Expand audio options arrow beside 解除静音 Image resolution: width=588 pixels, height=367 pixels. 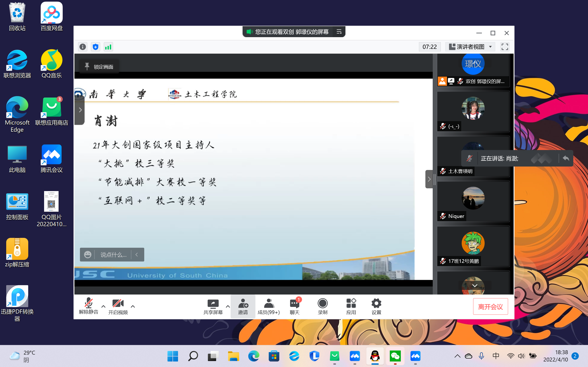point(103,306)
